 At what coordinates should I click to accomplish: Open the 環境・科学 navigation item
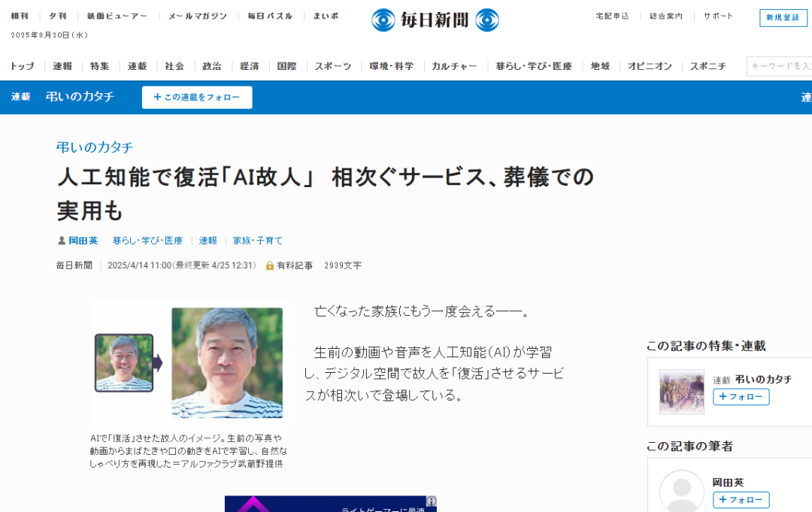click(x=391, y=66)
